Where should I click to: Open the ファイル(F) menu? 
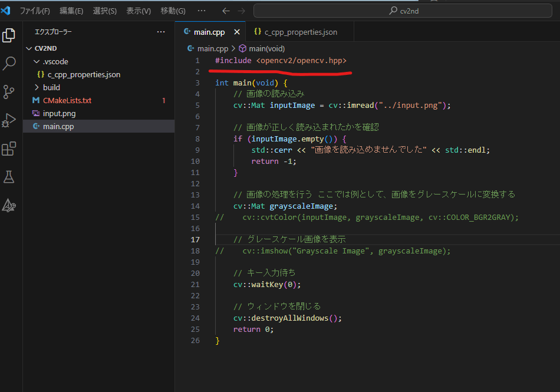coord(35,11)
